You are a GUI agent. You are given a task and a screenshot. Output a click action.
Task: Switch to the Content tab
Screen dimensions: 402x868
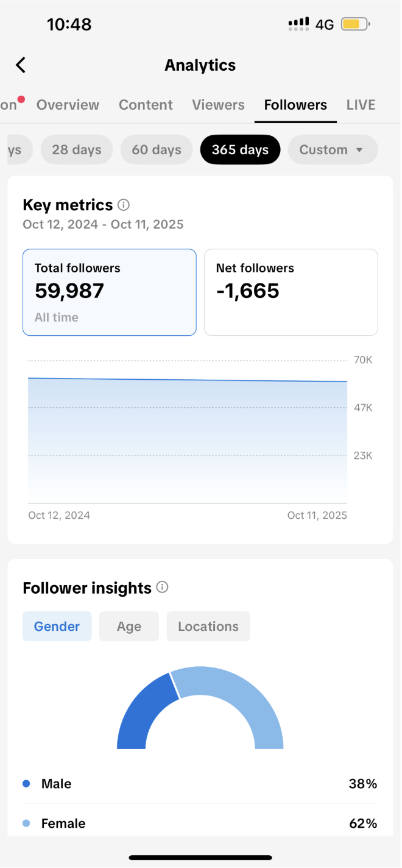tap(146, 105)
